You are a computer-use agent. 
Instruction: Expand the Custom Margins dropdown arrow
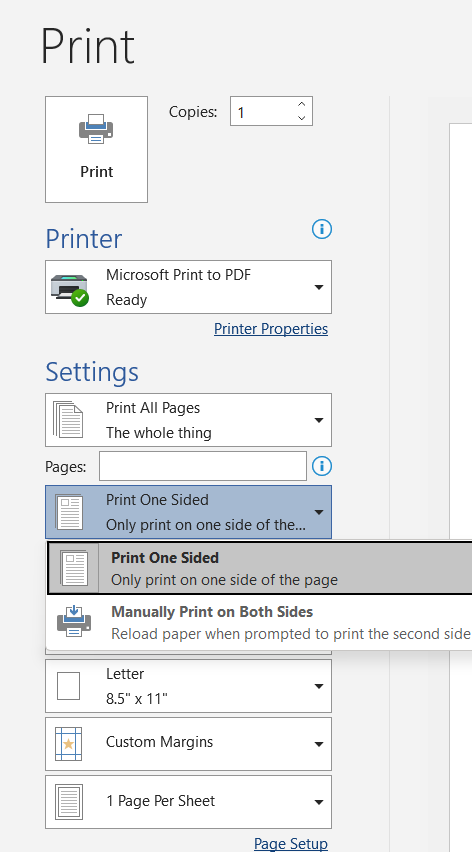tap(319, 744)
